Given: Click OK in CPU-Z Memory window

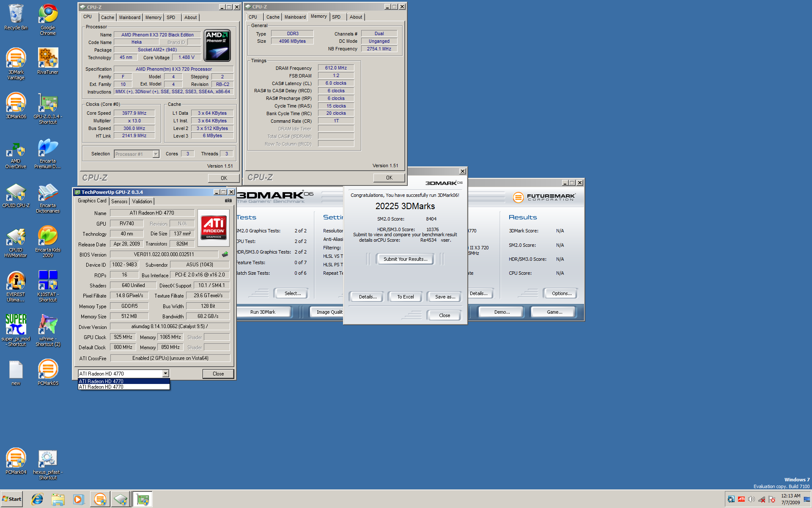Looking at the screenshot, I should coord(389,178).
